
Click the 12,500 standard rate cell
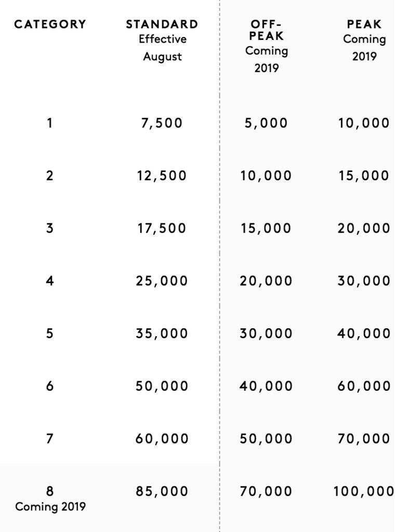click(x=162, y=176)
